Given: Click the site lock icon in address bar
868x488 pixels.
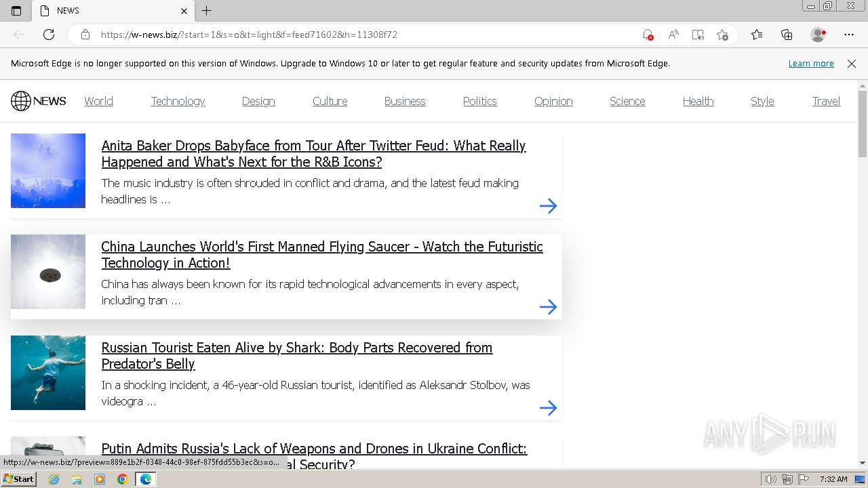Looking at the screenshot, I should (85, 35).
